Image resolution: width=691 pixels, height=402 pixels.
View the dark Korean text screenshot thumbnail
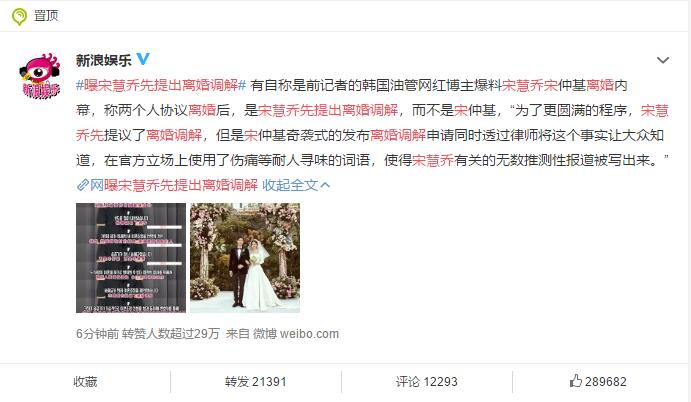tap(131, 258)
